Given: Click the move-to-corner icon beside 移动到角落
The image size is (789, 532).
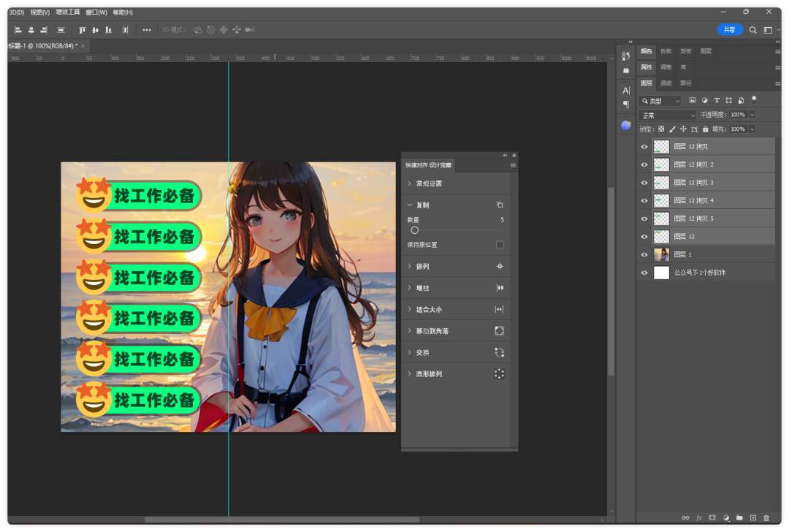Looking at the screenshot, I should coord(499,331).
